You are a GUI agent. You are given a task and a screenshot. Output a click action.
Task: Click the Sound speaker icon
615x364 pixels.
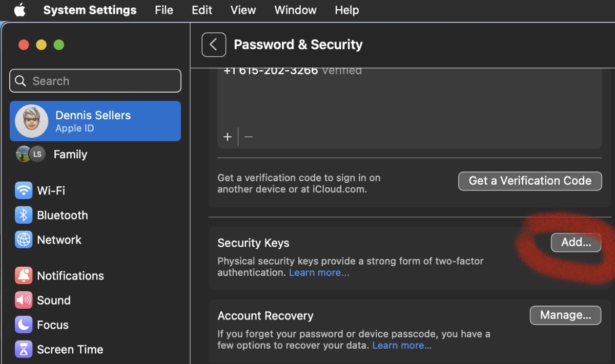(24, 300)
